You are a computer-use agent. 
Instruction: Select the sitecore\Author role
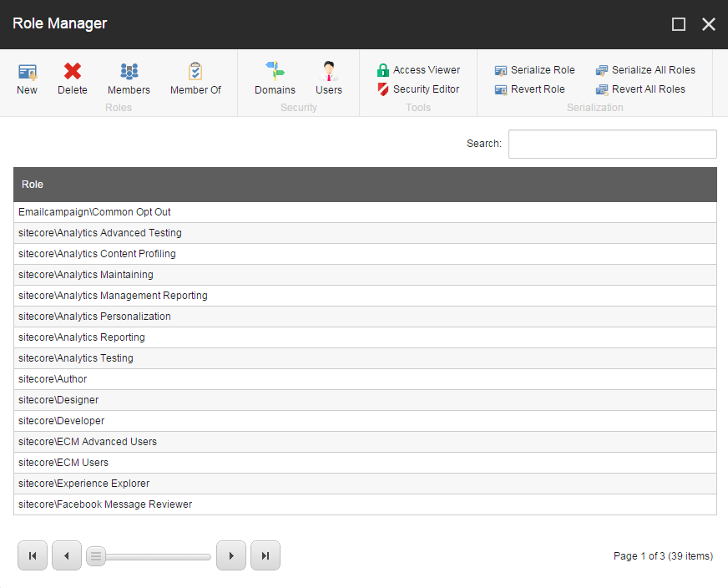(52, 378)
